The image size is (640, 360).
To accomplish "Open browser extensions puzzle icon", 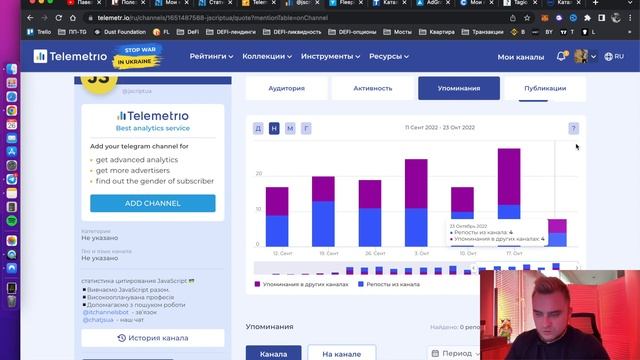I will [587, 18].
